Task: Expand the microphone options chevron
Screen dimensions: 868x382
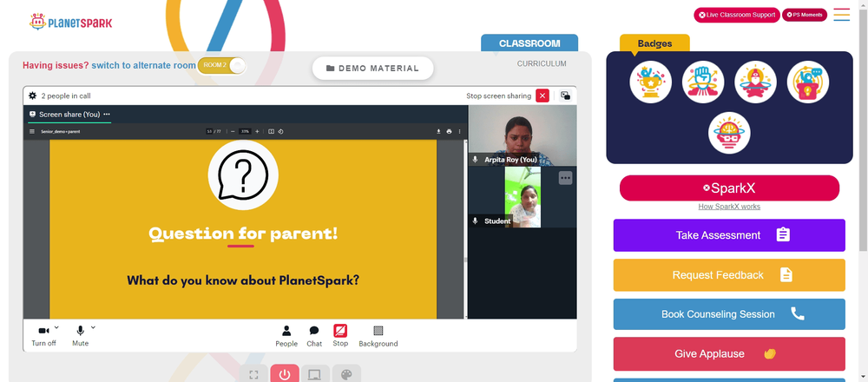Action: click(93, 327)
